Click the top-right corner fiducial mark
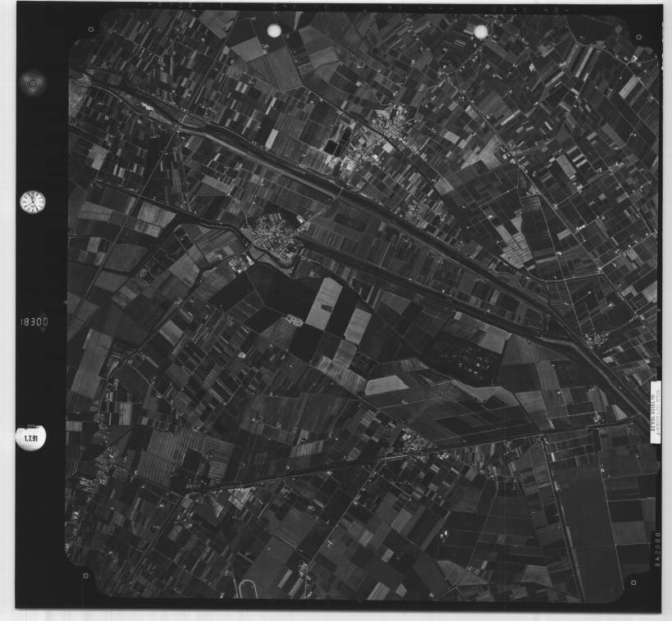The height and width of the screenshot is (621, 672). tap(638, 36)
